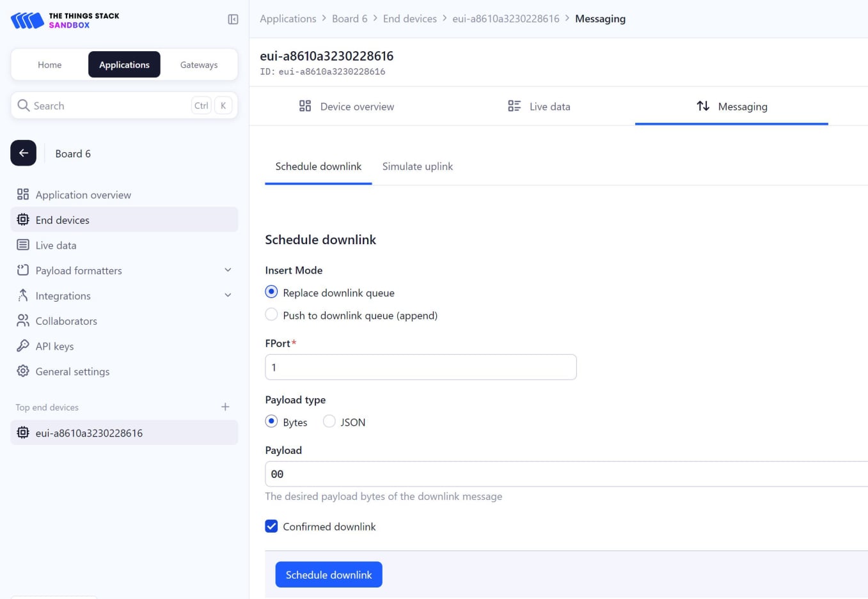Choose JSON payload type
The height and width of the screenshot is (599, 868).
(329, 422)
